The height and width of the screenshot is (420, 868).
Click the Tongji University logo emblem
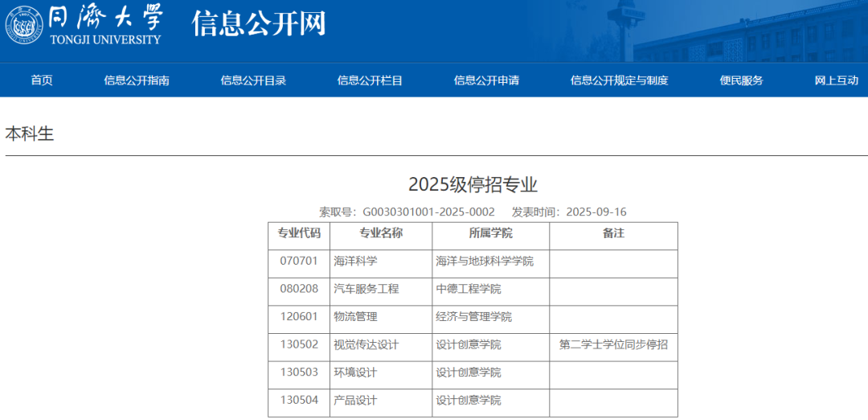click(x=23, y=25)
